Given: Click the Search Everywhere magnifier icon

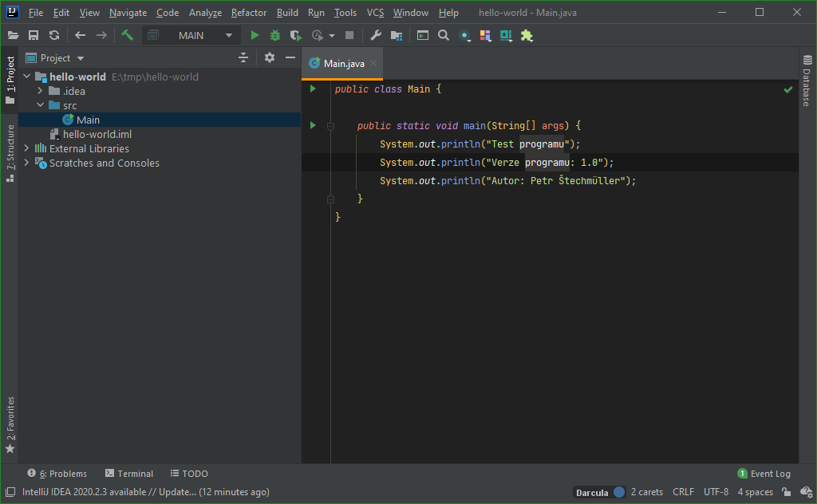Looking at the screenshot, I should click(444, 35).
